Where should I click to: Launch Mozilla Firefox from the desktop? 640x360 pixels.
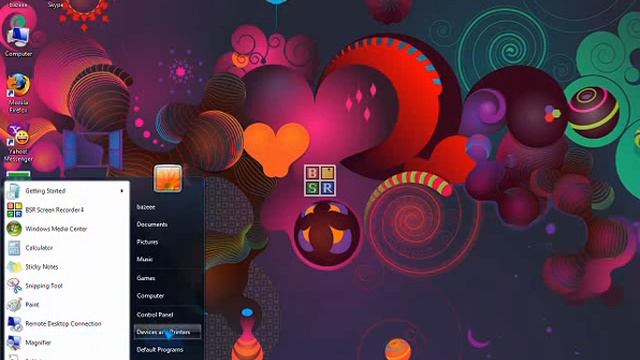(18, 93)
